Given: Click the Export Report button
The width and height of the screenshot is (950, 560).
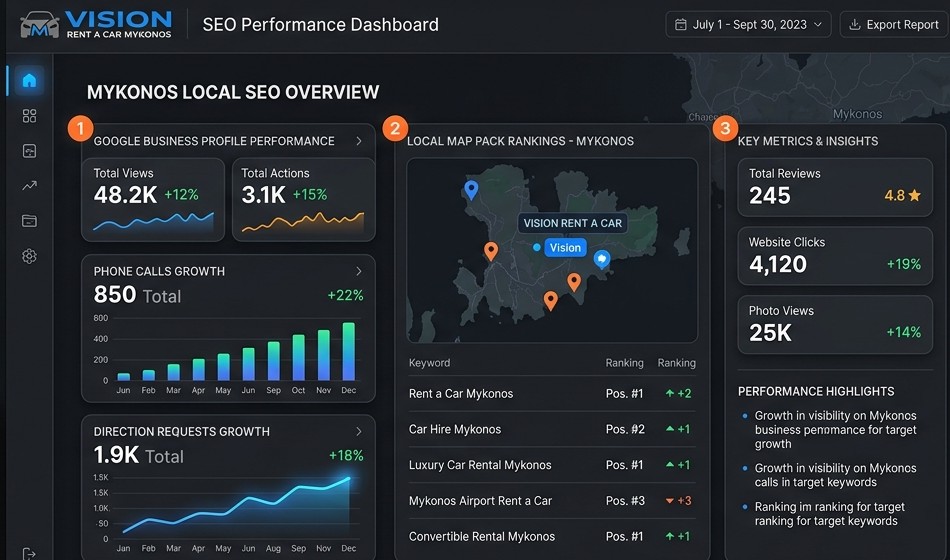Looking at the screenshot, I should pyautogui.click(x=894, y=25).
